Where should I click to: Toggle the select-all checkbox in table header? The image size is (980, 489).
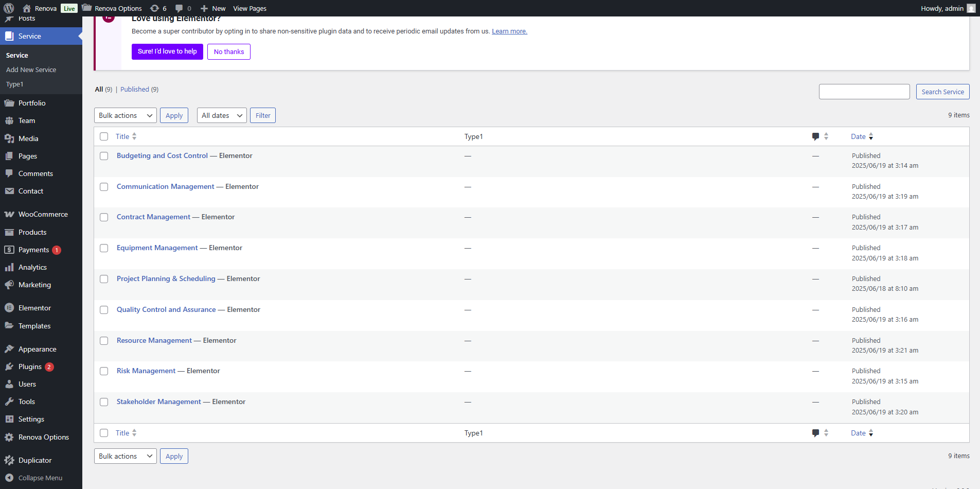click(104, 136)
